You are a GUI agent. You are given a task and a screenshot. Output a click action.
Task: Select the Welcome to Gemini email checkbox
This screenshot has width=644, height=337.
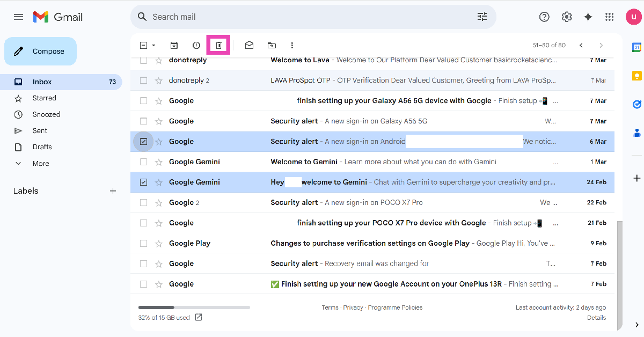(143, 162)
